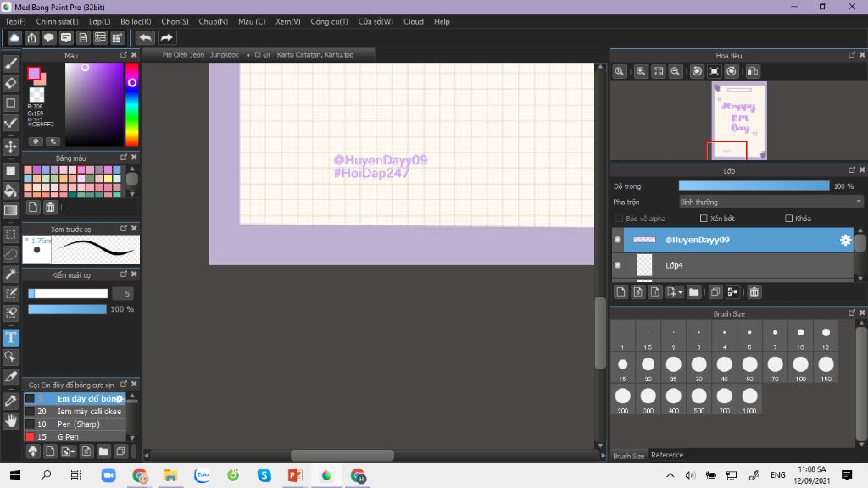Pick brush size 12 preset
Screen dimensions: 868x488
coord(826,336)
